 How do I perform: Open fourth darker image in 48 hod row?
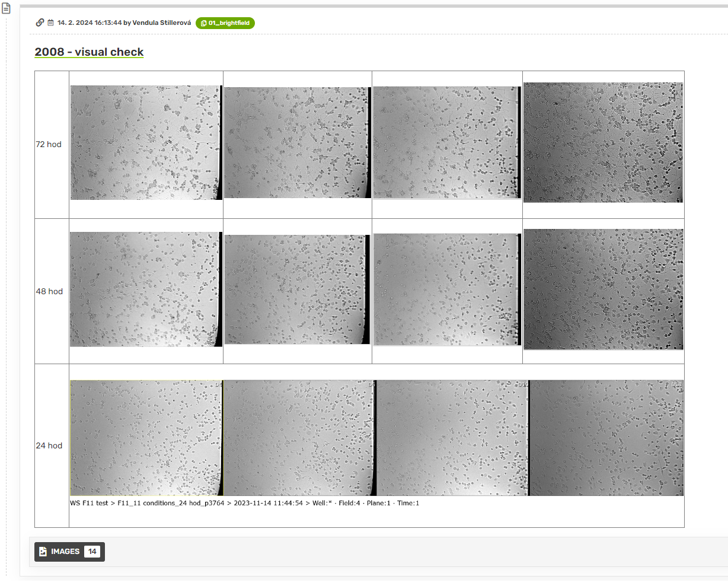[603, 289]
